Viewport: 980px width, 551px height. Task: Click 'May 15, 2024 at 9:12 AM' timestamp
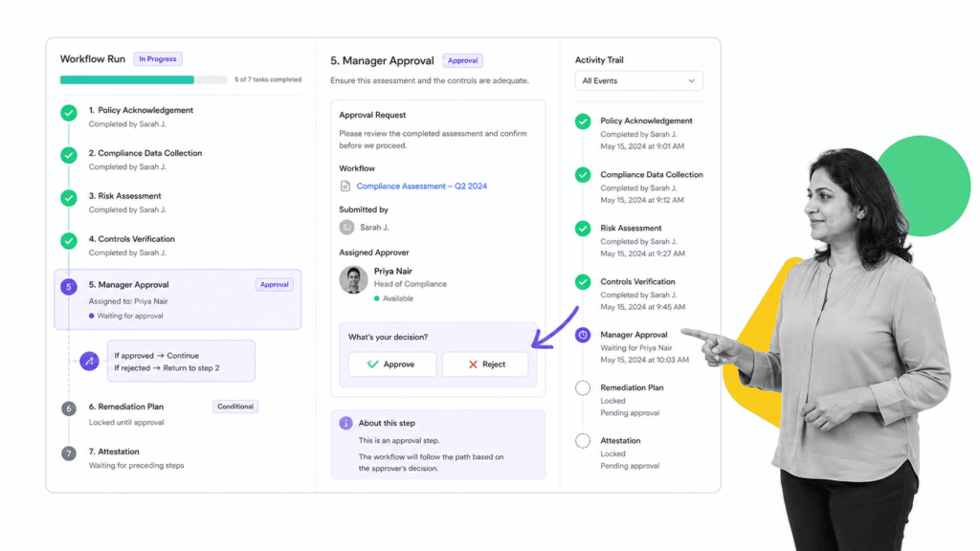click(x=642, y=200)
